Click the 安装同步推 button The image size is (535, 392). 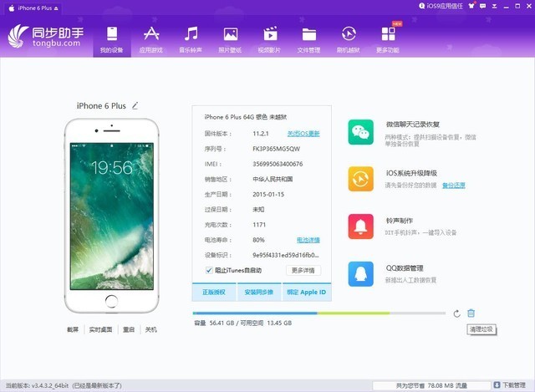(259, 292)
